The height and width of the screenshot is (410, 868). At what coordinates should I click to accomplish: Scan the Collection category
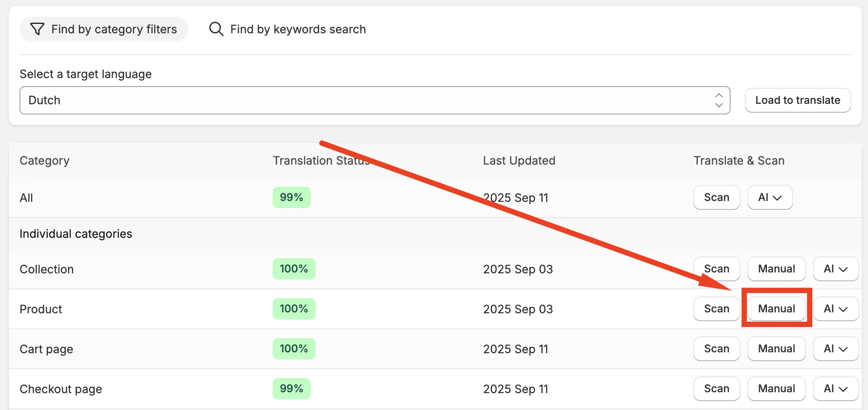tap(717, 269)
